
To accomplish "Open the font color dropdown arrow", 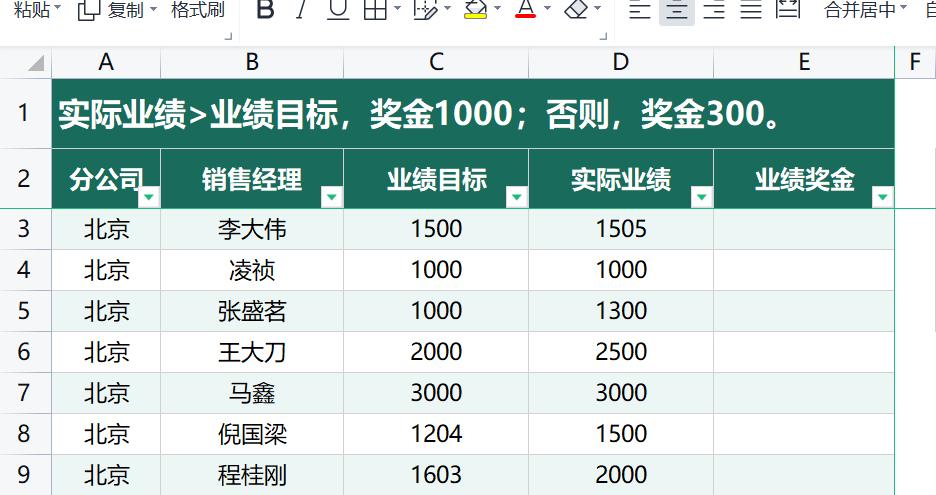I will point(547,9).
